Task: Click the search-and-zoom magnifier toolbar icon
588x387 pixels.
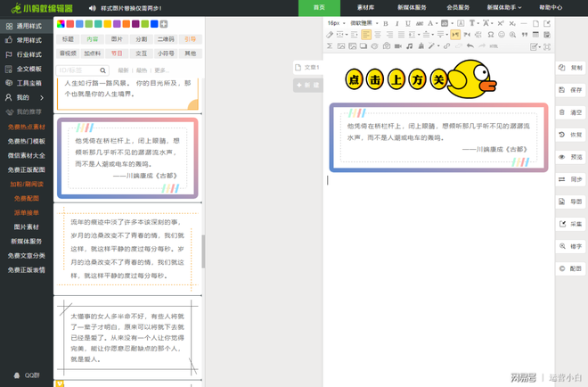Action: (512, 35)
